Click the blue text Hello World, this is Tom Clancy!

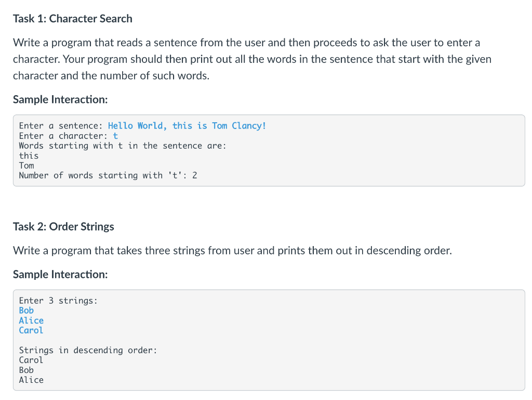click(x=187, y=126)
